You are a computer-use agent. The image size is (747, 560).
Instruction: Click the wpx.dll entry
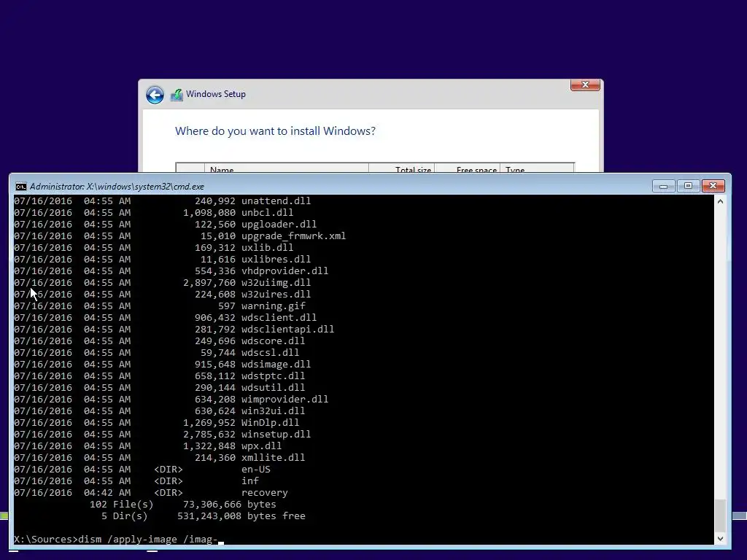click(262, 446)
